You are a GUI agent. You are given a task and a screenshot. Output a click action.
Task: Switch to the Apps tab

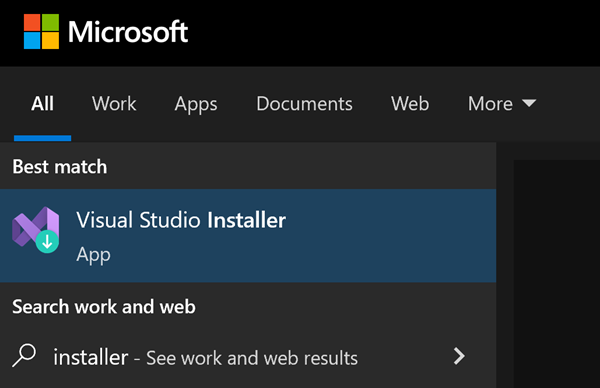(196, 104)
